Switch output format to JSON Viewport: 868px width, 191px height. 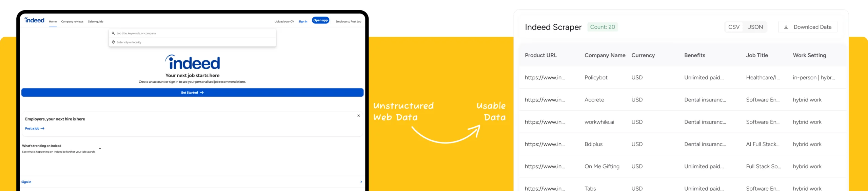point(755,27)
